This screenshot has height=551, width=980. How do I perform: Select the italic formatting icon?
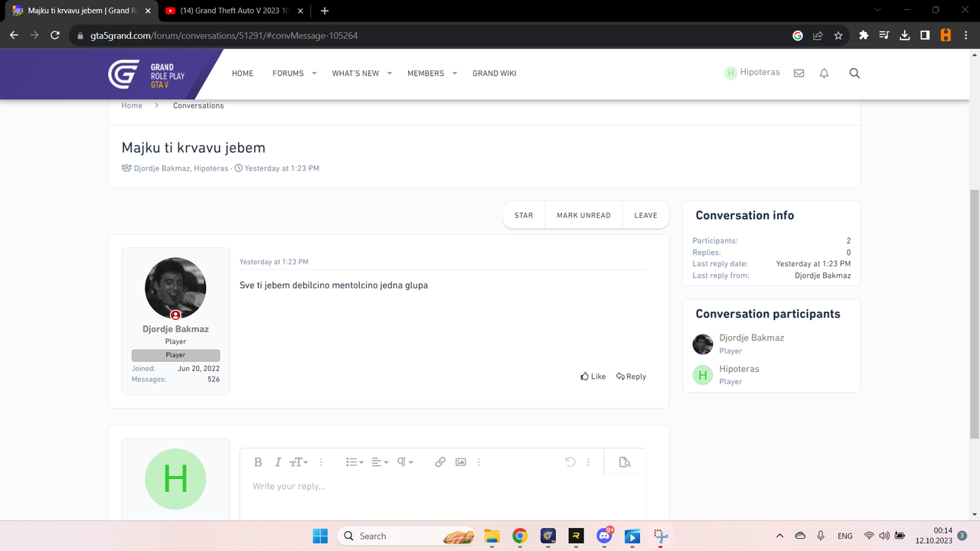click(277, 461)
